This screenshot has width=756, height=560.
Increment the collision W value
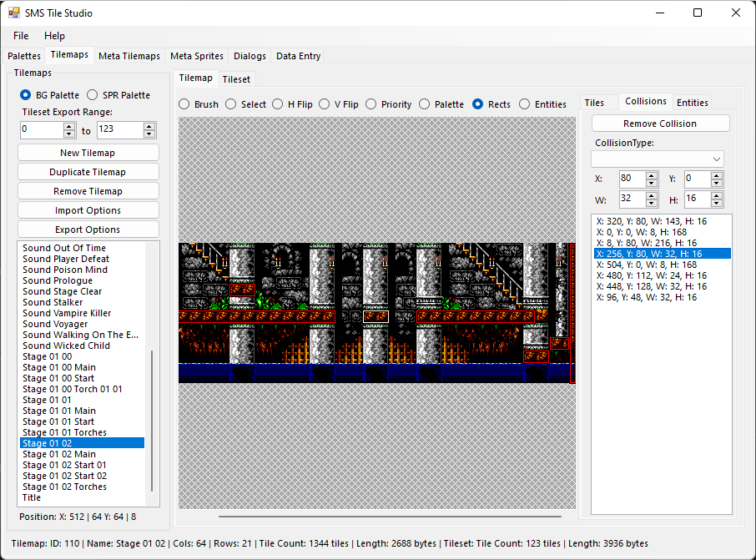[x=652, y=195]
